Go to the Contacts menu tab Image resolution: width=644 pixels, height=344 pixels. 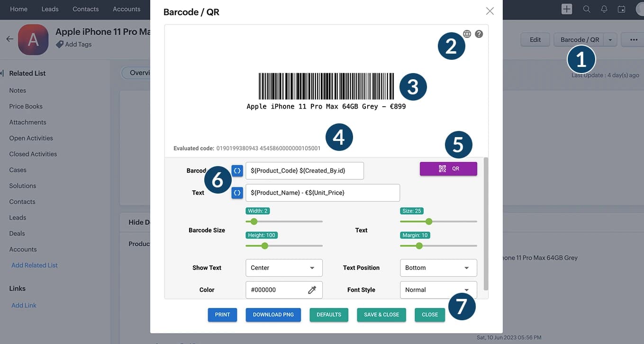(x=86, y=9)
